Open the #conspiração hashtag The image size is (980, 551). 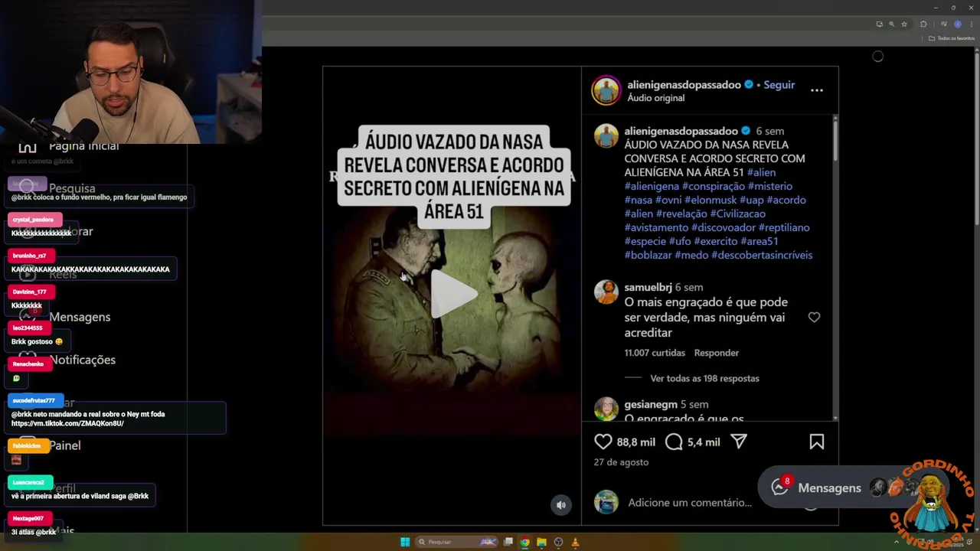[x=714, y=186]
